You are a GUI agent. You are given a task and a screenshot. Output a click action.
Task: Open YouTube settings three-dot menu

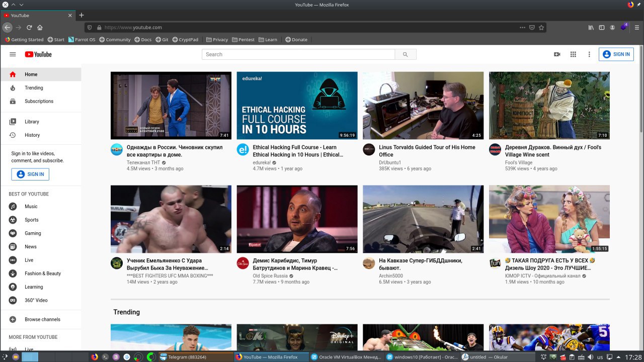coord(589,54)
